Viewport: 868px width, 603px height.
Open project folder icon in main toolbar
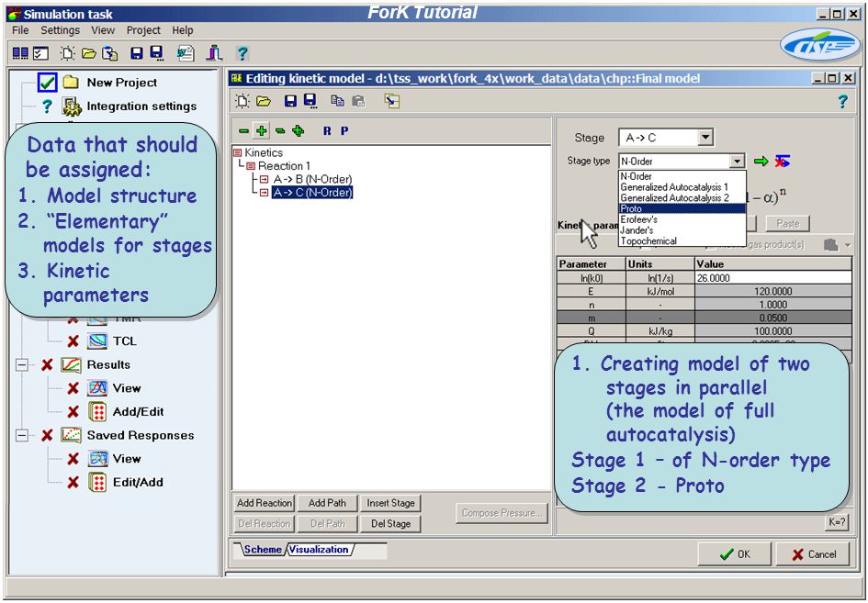click(x=88, y=53)
